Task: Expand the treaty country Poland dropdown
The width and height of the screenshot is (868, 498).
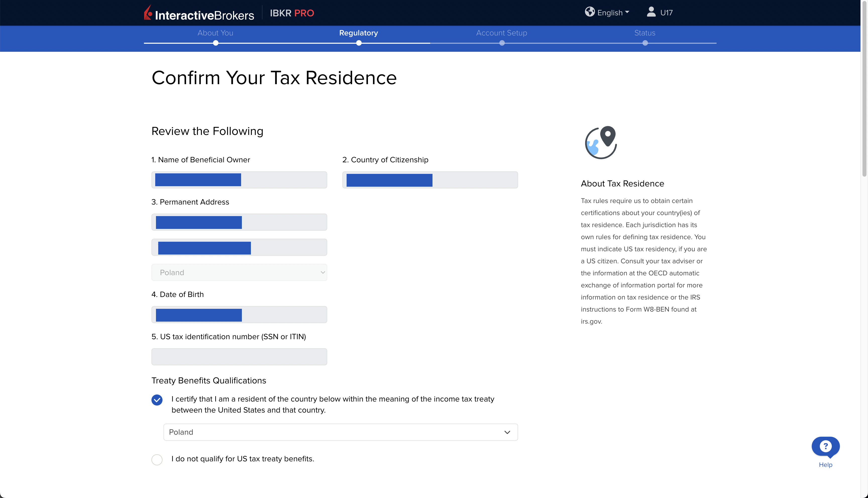Action: [x=341, y=432]
